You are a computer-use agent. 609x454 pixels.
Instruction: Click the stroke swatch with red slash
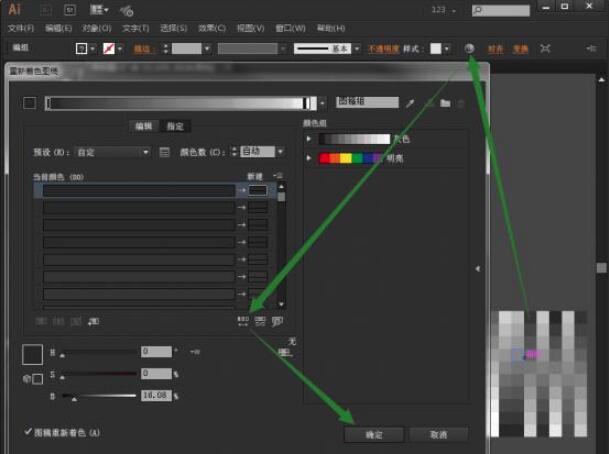[x=109, y=49]
